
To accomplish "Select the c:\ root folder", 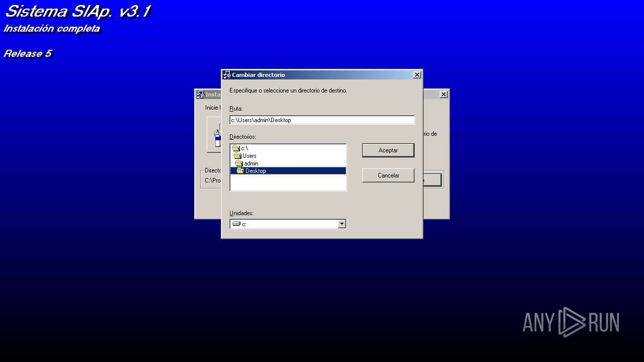I will pyautogui.click(x=288, y=148).
